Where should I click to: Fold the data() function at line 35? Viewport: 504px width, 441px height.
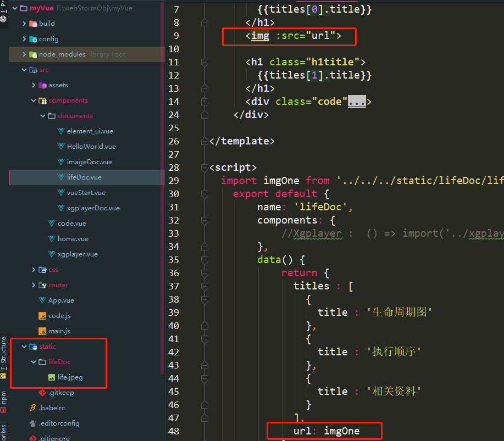coord(205,260)
